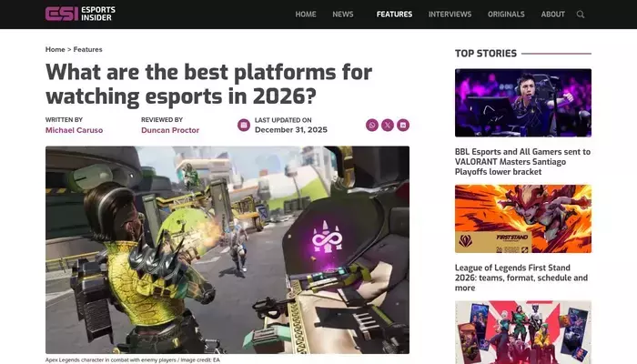Go to the Home nav item

click(x=306, y=15)
